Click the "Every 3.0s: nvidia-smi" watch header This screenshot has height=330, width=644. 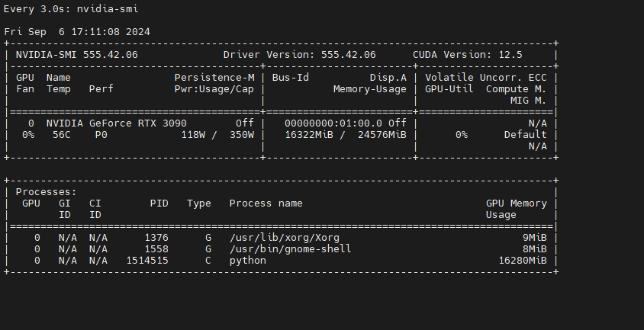click(x=71, y=9)
